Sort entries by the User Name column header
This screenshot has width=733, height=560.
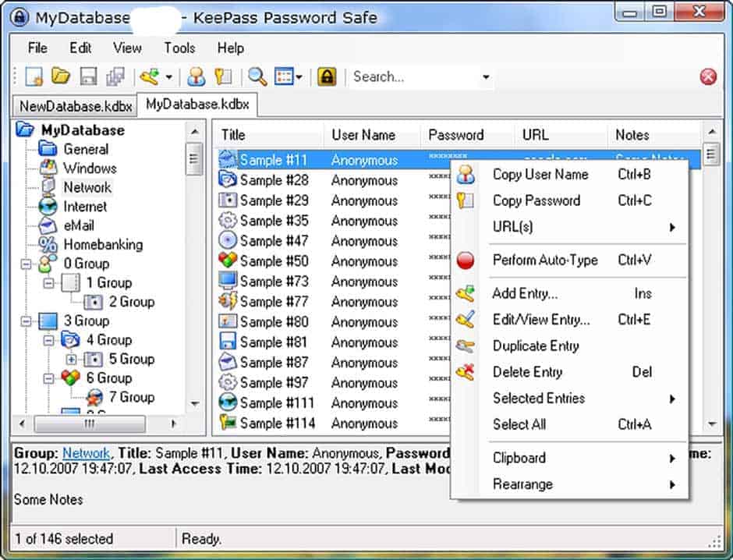coord(373,135)
